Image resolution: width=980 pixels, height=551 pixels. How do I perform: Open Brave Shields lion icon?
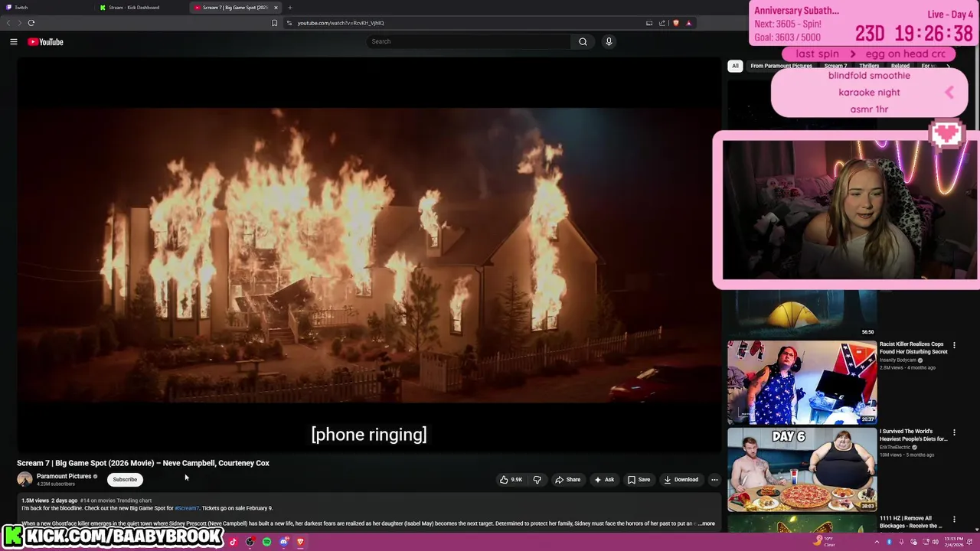[675, 23]
